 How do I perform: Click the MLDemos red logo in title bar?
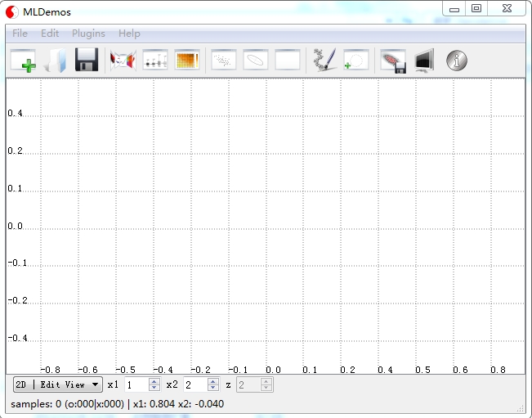tap(12, 12)
